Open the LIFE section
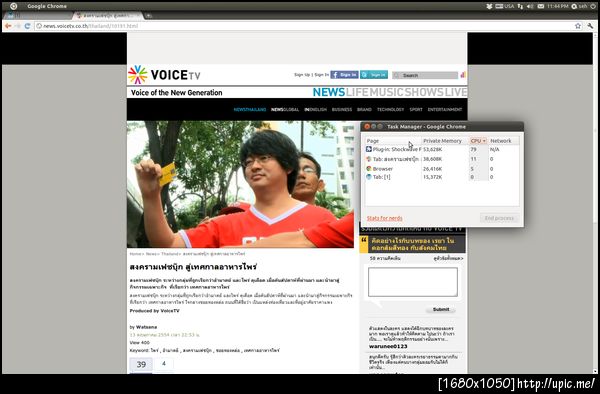This screenshot has width=600, height=394. pos(357,92)
